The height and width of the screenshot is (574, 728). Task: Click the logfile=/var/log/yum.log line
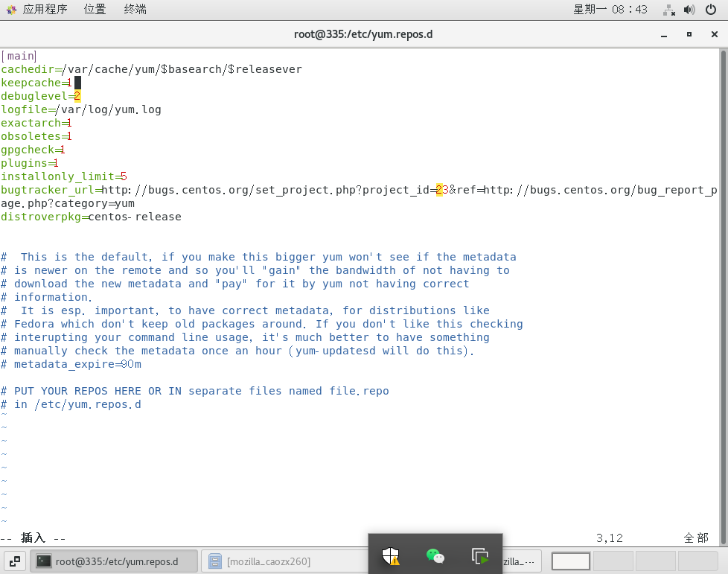pos(81,109)
